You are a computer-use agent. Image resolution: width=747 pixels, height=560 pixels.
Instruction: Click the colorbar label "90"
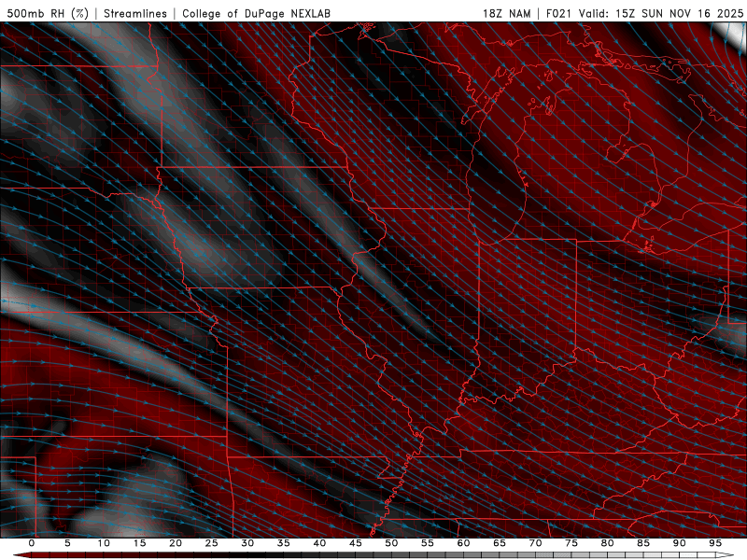point(679,543)
